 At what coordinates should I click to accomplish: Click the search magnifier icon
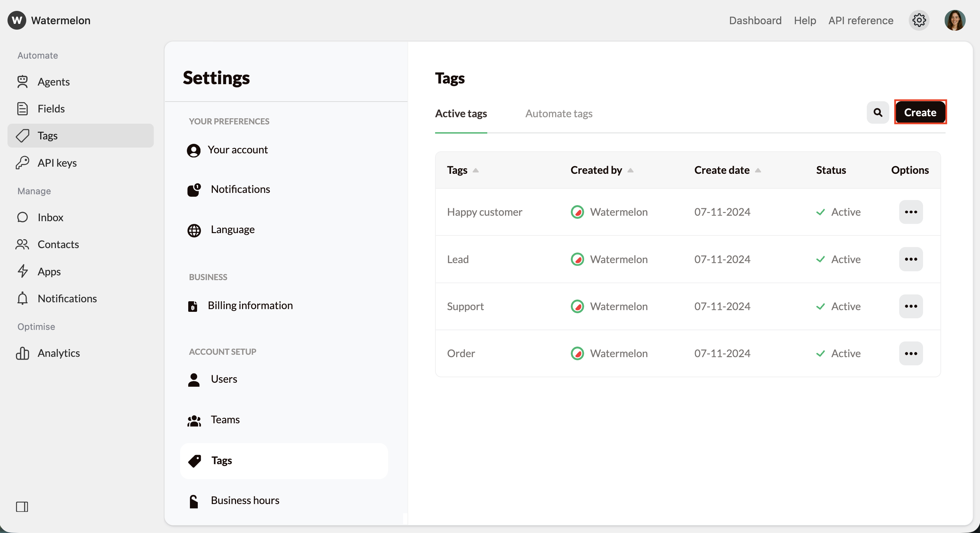[878, 112]
